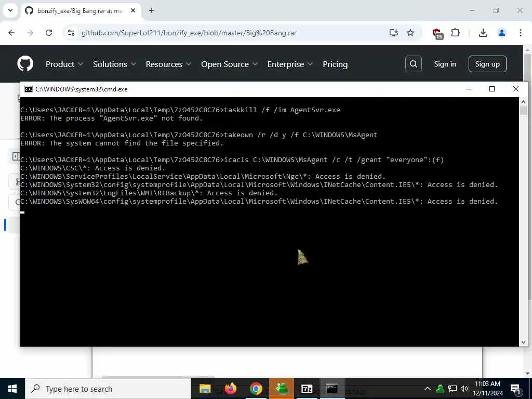
Task: Click the cmd scrollbar up arrow
Action: point(523,102)
